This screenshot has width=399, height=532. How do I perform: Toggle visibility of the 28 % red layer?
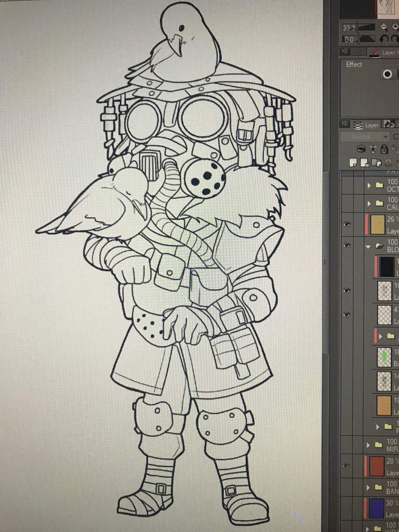(346, 466)
